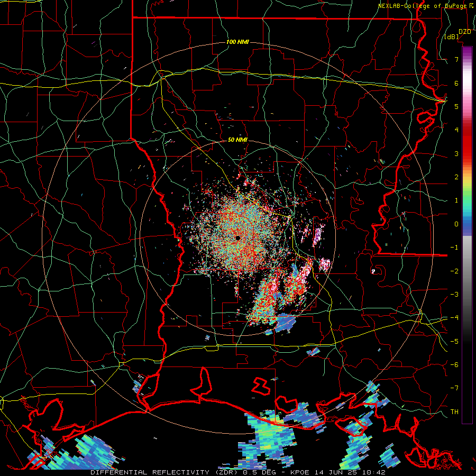476x476 pixels.
Task: Click the positive 7 value on dB scale
Action: click(456, 59)
